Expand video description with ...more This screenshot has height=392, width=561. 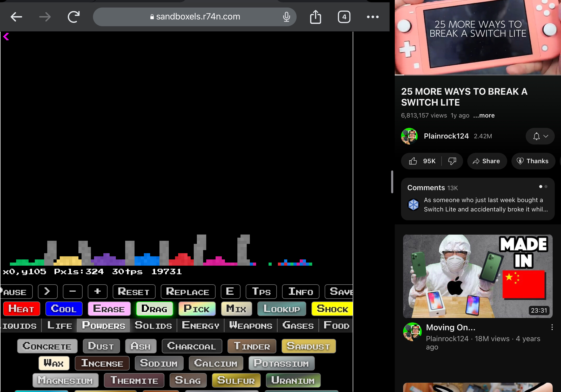[484, 115]
